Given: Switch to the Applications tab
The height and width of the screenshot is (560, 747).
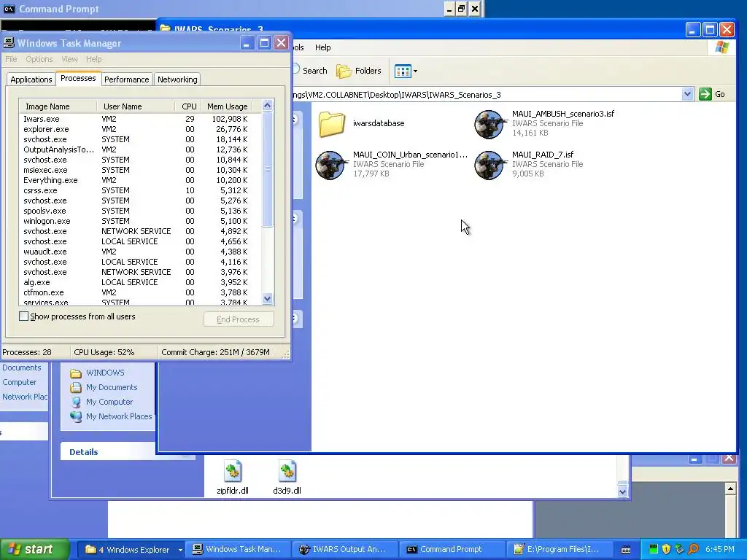Looking at the screenshot, I should click(31, 79).
